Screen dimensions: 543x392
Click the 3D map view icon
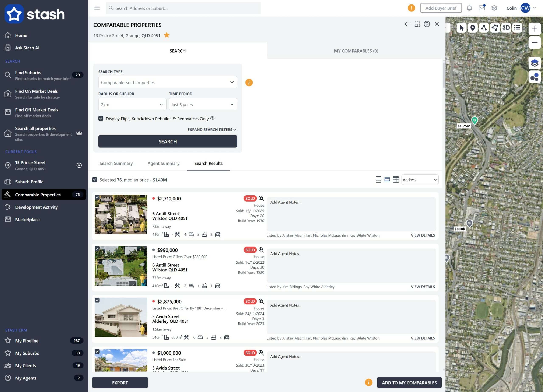tap(506, 28)
